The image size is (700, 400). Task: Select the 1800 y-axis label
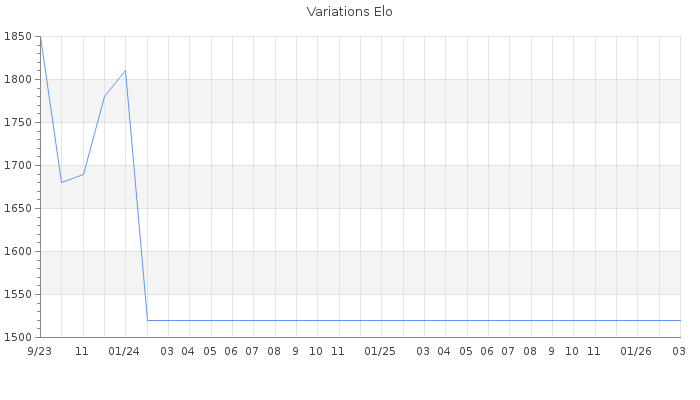click(18, 80)
